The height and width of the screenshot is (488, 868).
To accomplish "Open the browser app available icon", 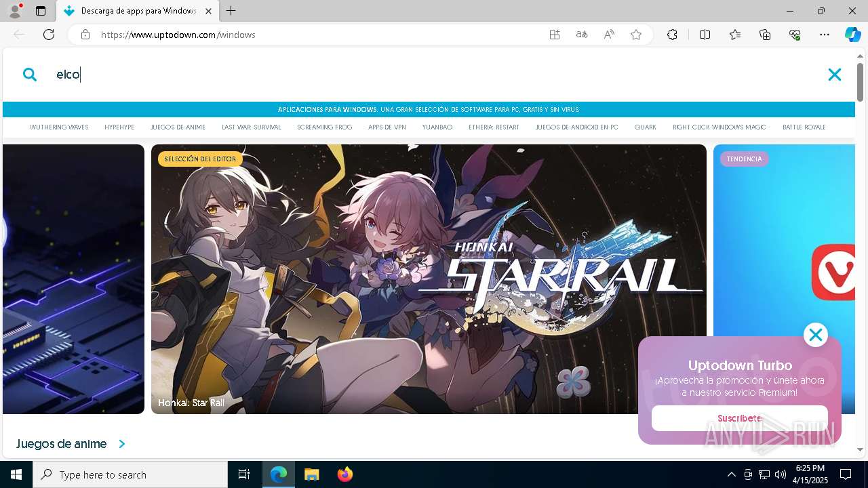I will pyautogui.click(x=555, y=35).
